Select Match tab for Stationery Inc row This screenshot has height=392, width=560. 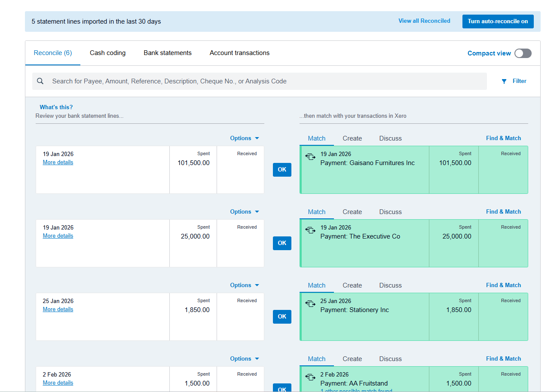317,285
